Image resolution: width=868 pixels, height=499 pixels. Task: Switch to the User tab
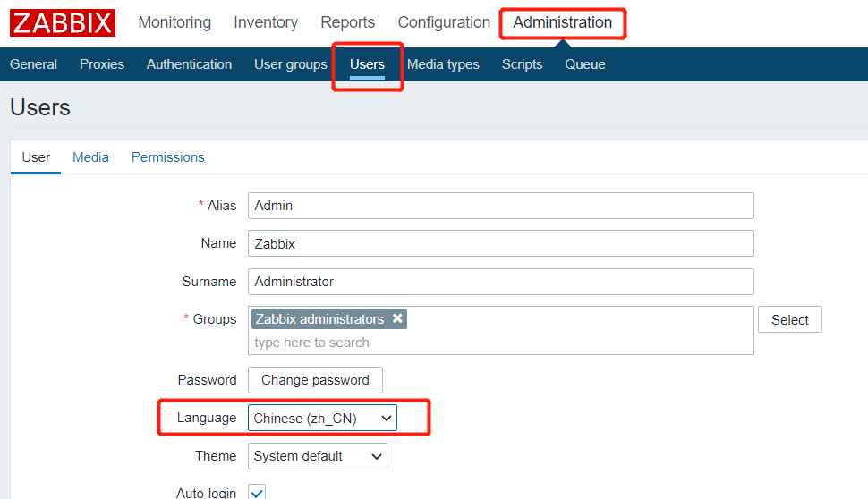pos(36,157)
